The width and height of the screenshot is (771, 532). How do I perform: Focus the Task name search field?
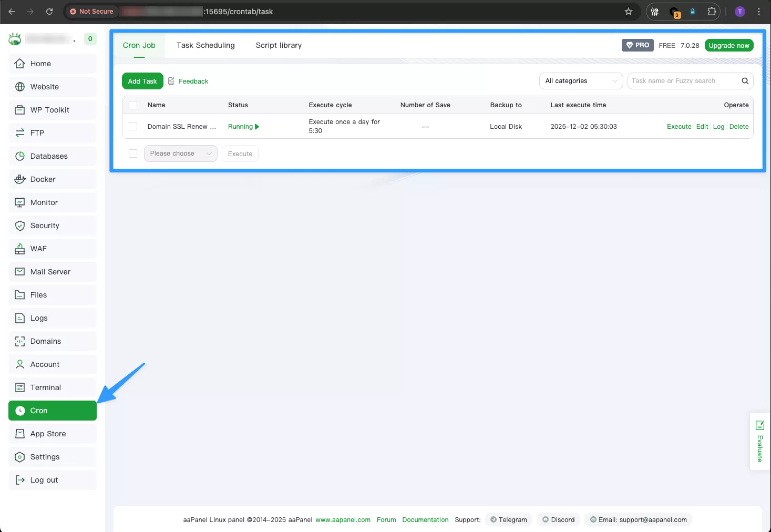682,81
